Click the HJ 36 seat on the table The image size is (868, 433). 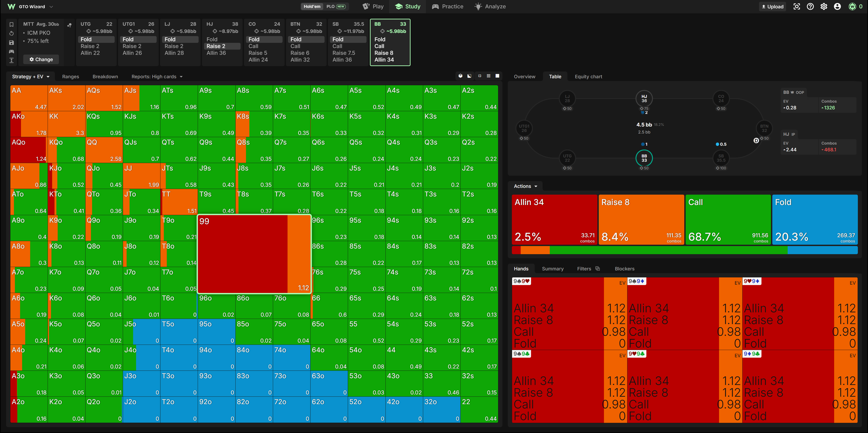(644, 99)
